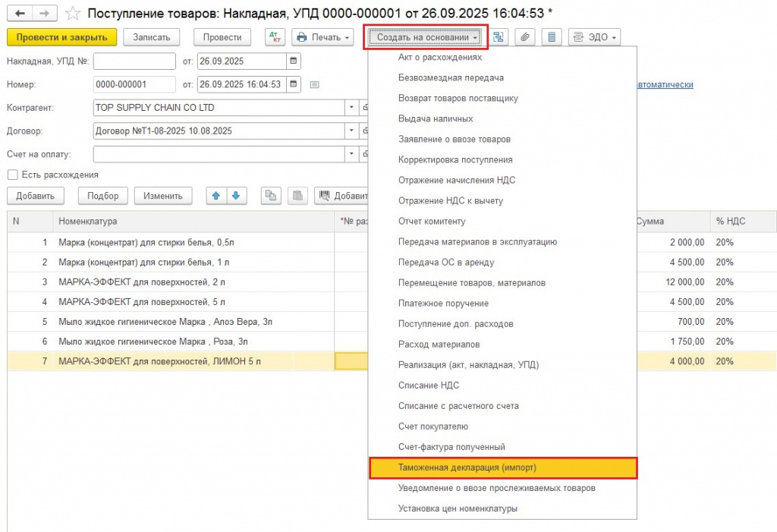This screenshot has width=777, height=532.
Task: Click Провести и закрыть button
Action: point(62,37)
